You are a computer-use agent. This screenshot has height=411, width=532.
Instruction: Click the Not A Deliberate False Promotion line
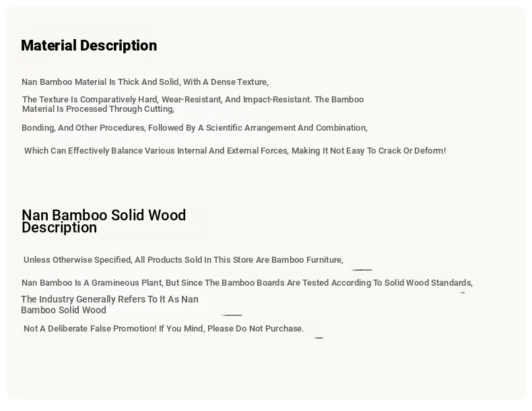tap(164, 329)
